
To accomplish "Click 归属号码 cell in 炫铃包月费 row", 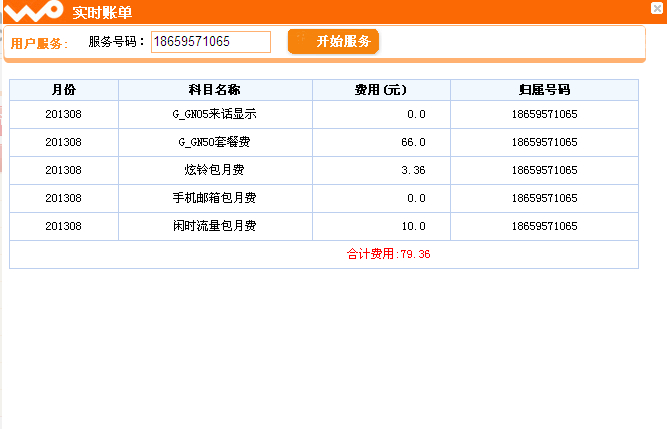I will (x=544, y=170).
